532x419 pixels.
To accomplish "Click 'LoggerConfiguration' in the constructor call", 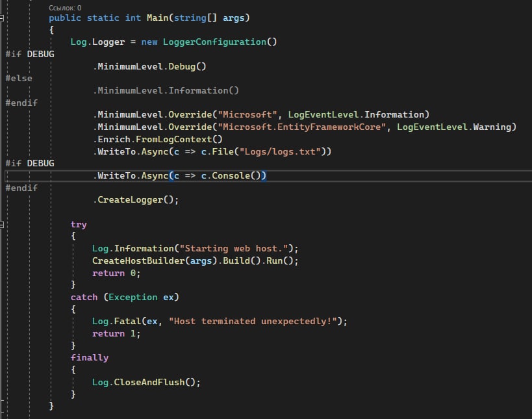I will click(214, 42).
